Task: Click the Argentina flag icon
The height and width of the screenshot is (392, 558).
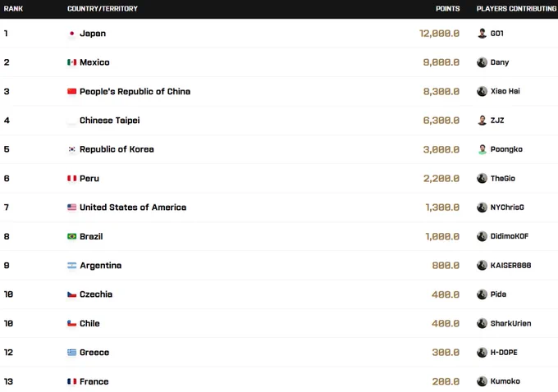Action: point(72,266)
